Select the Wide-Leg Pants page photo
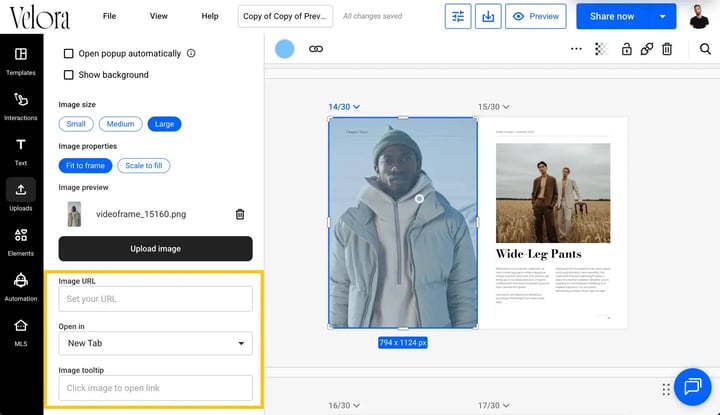This screenshot has height=415, width=720. (x=553, y=193)
